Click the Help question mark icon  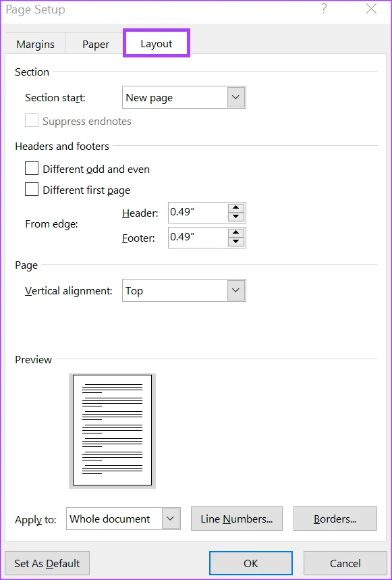pyautogui.click(x=324, y=9)
